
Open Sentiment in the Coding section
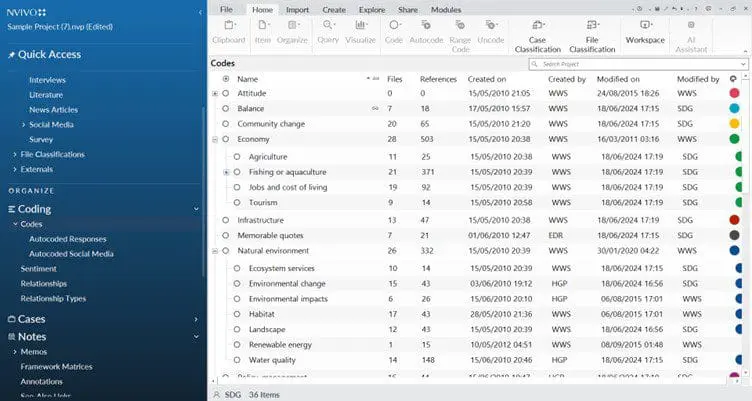pyautogui.click(x=39, y=268)
